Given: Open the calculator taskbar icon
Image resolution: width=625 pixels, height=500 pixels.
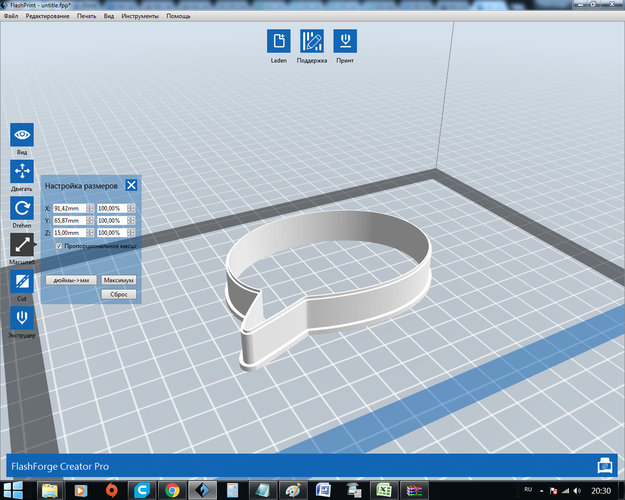Looking at the screenshot, I should tap(232, 490).
